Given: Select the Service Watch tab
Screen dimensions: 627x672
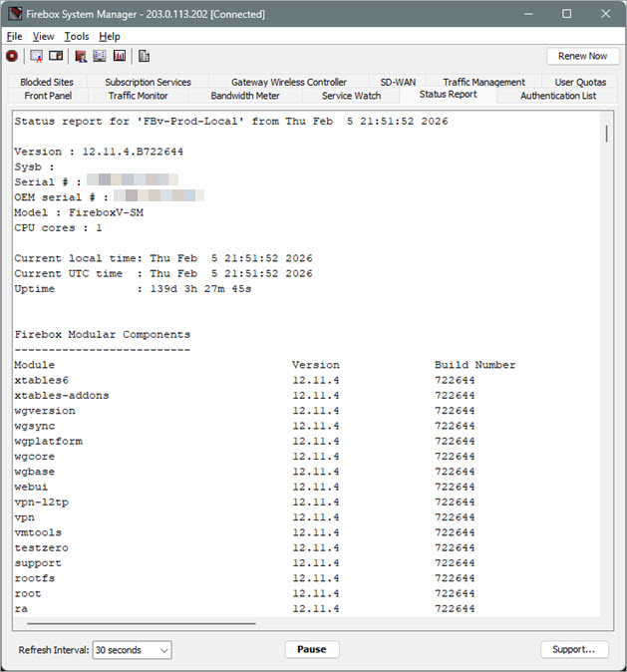Looking at the screenshot, I should [x=351, y=96].
